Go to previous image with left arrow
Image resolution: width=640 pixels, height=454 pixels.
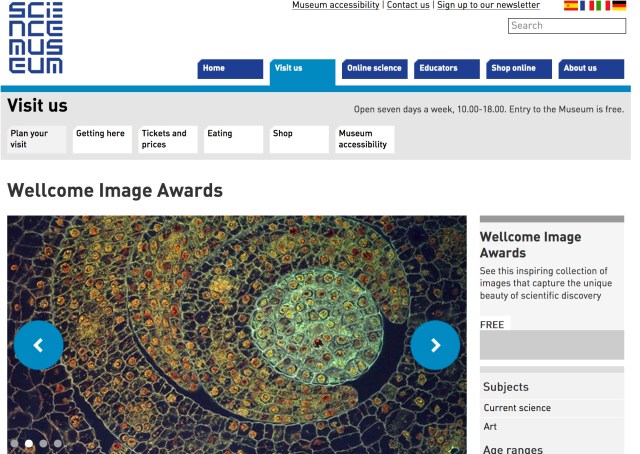(38, 345)
